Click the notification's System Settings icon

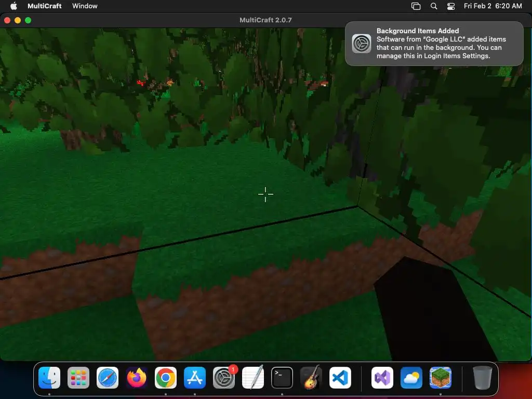tap(362, 44)
